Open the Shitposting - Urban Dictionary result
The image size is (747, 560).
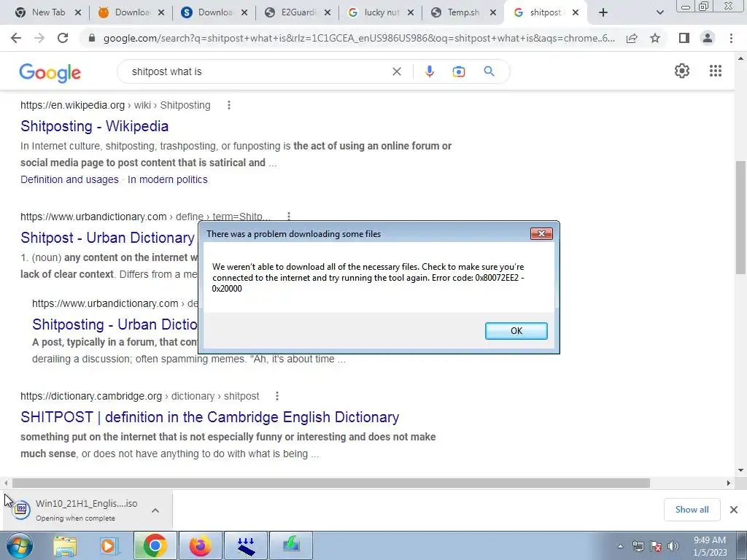[115, 324]
